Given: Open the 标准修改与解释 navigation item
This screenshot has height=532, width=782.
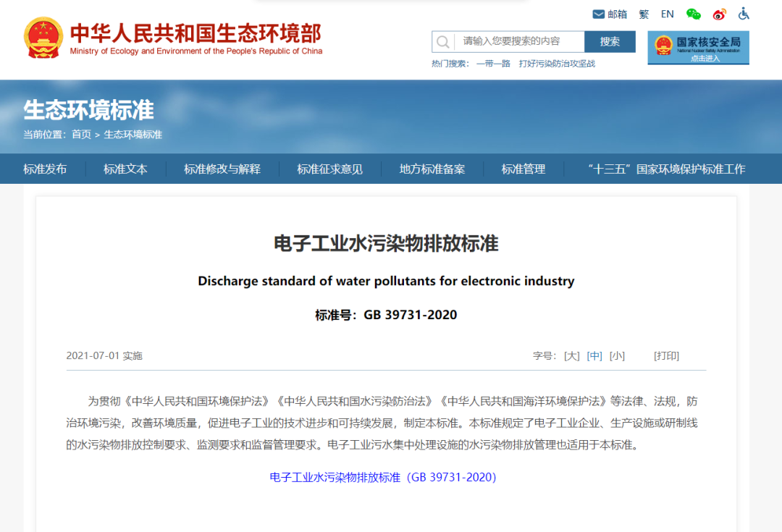Looking at the screenshot, I should coord(222,169).
